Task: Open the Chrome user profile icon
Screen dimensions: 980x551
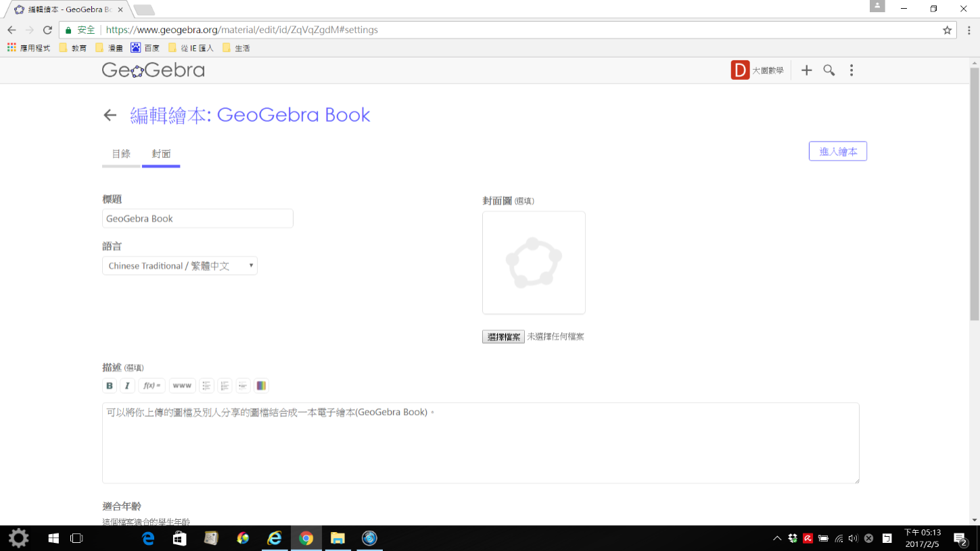Action: [877, 6]
